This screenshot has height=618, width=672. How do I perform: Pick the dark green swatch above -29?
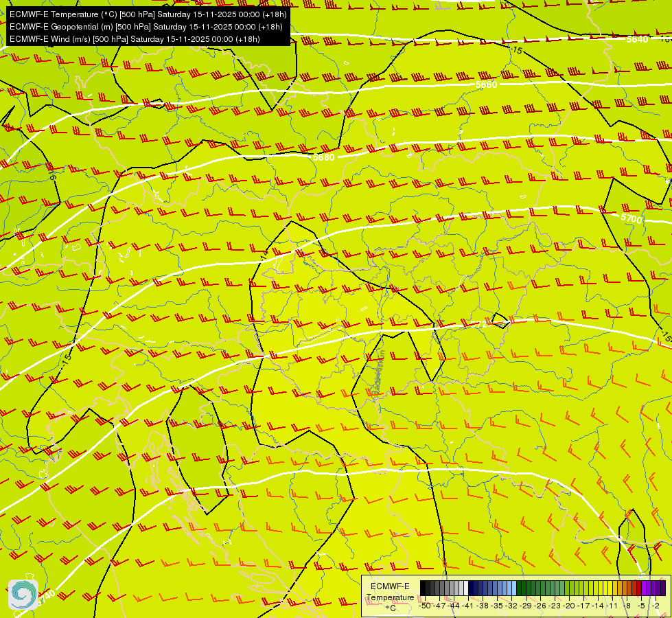click(524, 588)
